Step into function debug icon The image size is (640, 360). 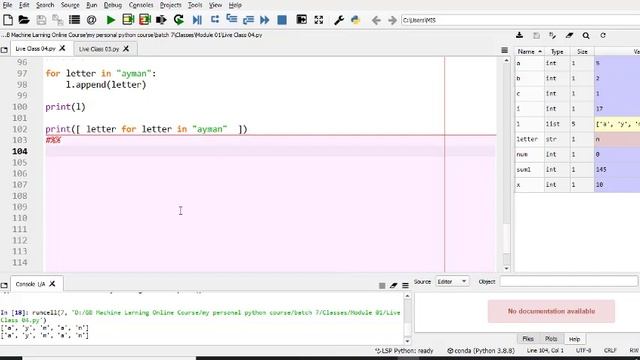coord(231,20)
